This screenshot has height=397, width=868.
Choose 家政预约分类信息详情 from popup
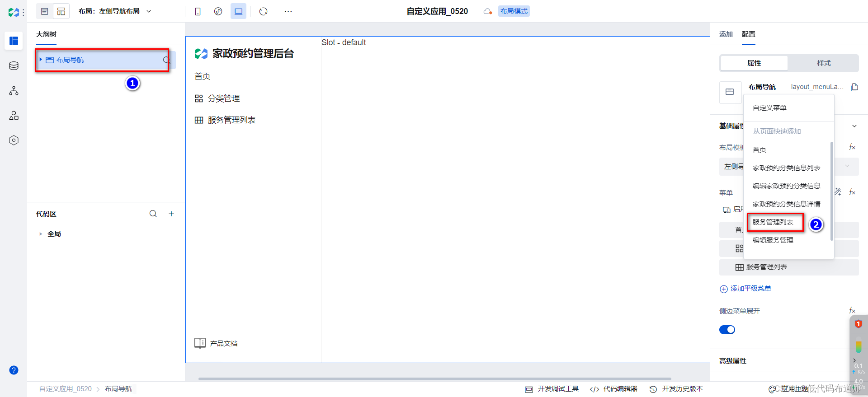pyautogui.click(x=787, y=204)
